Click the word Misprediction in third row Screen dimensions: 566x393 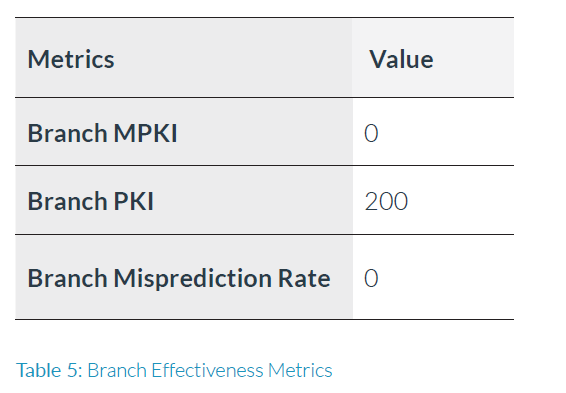192,278
